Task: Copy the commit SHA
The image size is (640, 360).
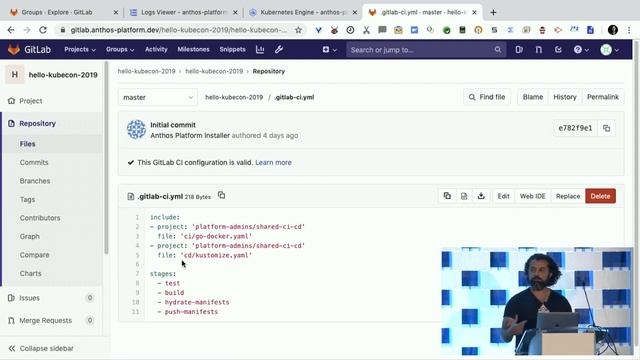Action: 607,128
